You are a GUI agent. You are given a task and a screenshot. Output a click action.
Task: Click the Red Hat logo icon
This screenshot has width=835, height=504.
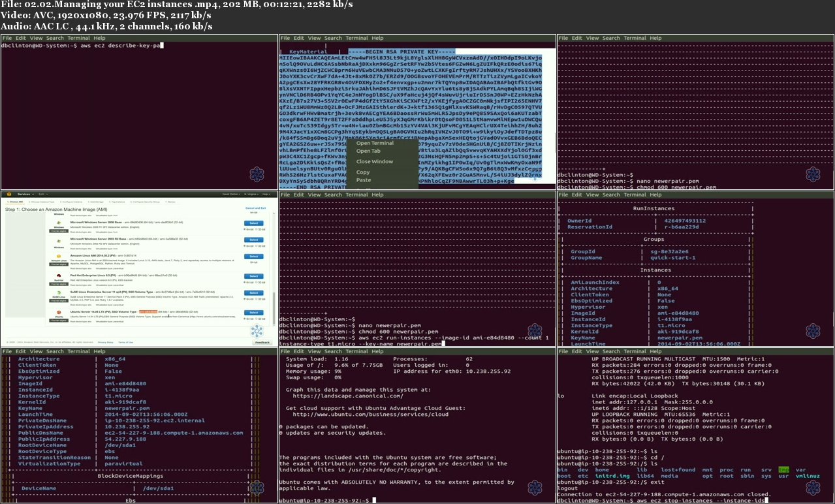coord(59,276)
